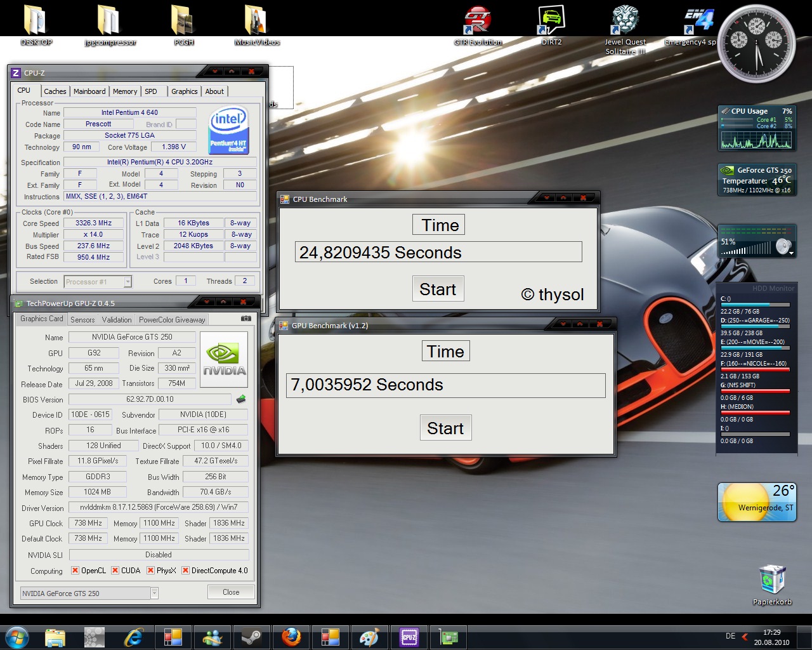This screenshot has width=812, height=650.
Task: Click the Windows Start orb
Action: [16, 637]
